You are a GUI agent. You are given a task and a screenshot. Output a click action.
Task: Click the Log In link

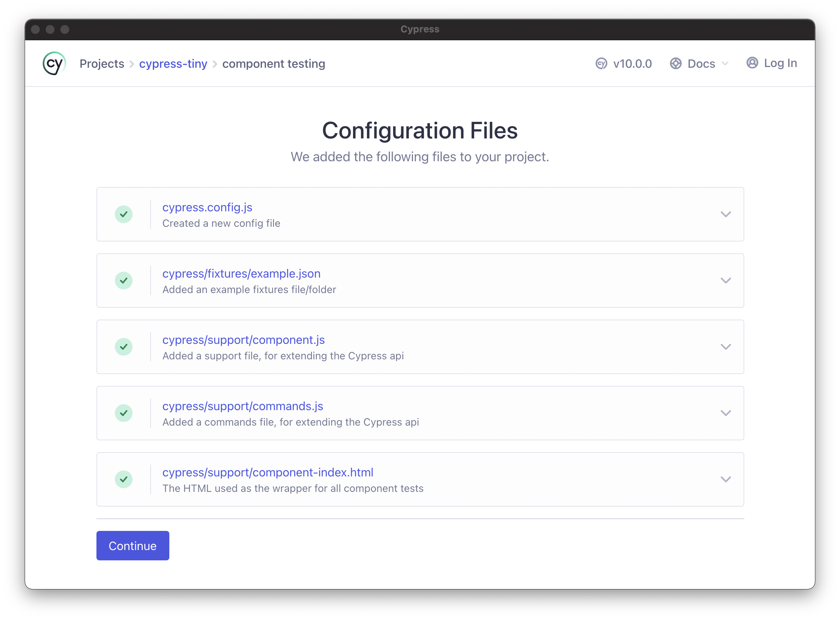(780, 63)
